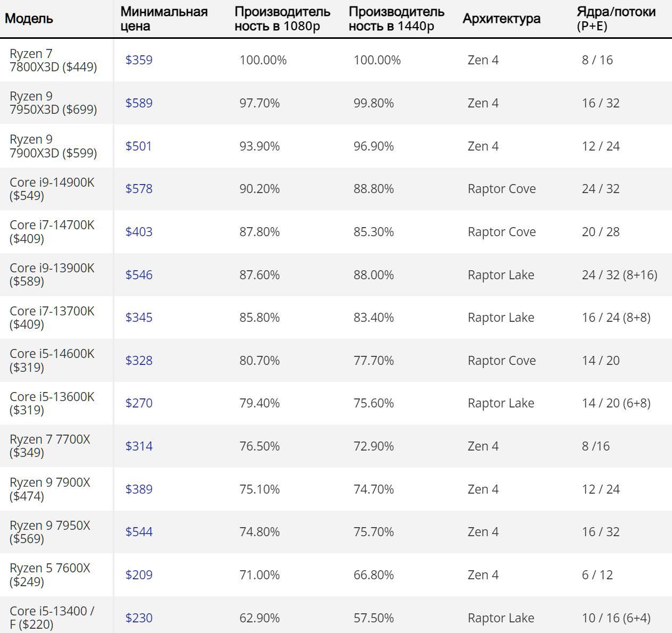Image resolution: width=672 pixels, height=633 pixels.
Task: Open the $209 price link for Ryzen 5 7600X
Action: click(139, 575)
